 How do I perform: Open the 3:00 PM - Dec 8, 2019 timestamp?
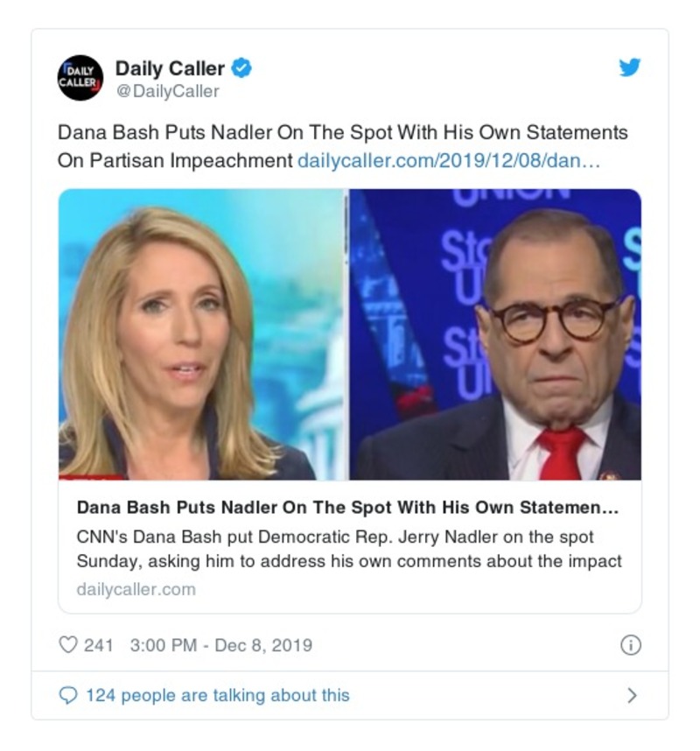click(x=221, y=645)
